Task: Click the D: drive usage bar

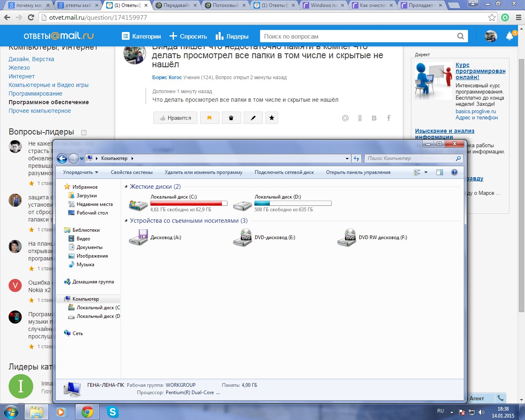Action: coord(293,203)
